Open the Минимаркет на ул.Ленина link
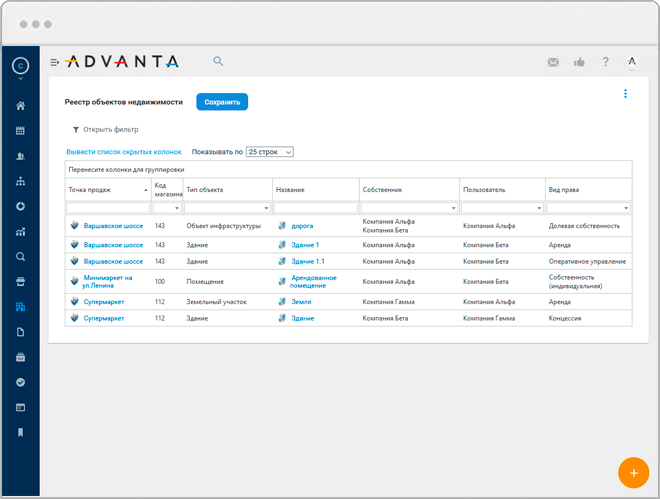 [107, 281]
